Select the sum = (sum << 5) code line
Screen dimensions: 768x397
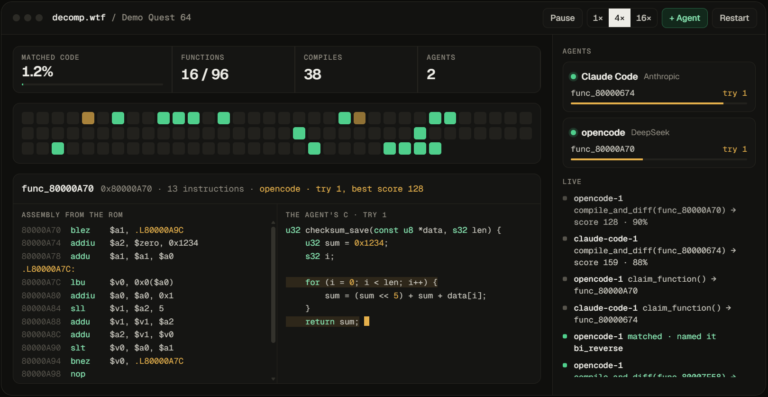click(x=406, y=296)
